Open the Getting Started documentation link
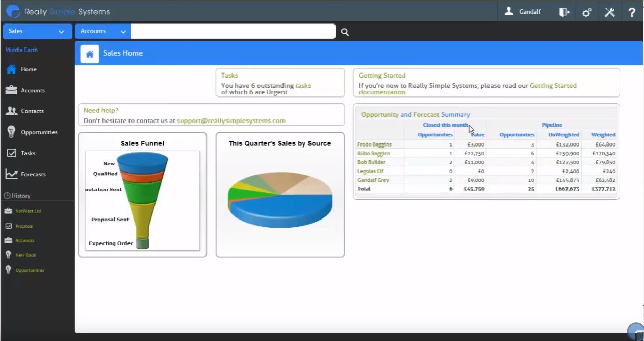644x341 pixels. point(468,89)
